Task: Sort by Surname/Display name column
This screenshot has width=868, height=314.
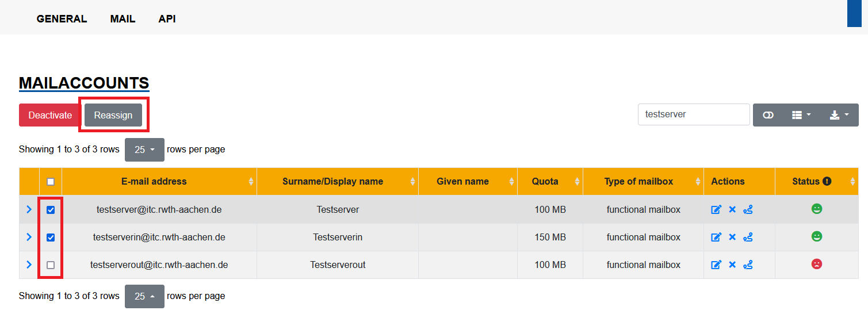Action: click(x=338, y=182)
